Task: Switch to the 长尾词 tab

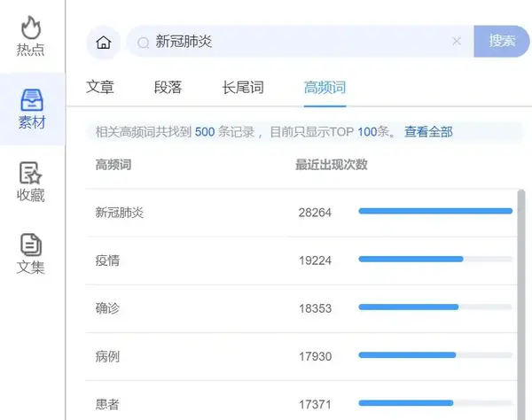Action: pyautogui.click(x=243, y=87)
